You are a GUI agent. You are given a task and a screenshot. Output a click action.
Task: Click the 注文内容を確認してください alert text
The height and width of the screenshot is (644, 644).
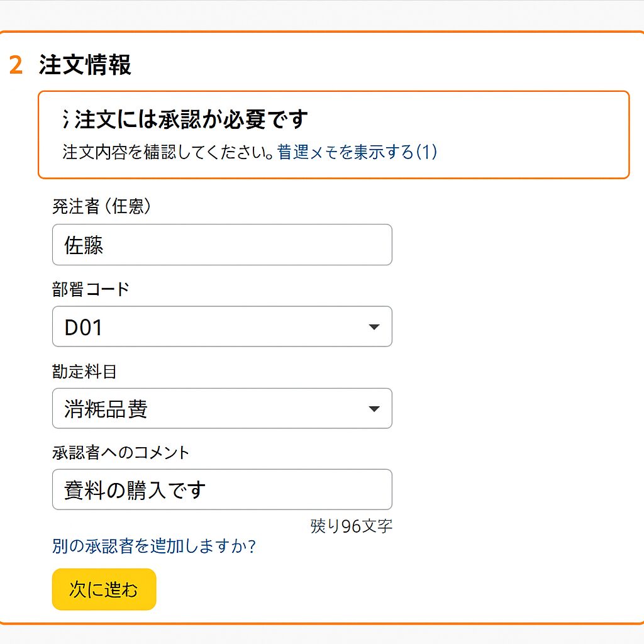168,152
